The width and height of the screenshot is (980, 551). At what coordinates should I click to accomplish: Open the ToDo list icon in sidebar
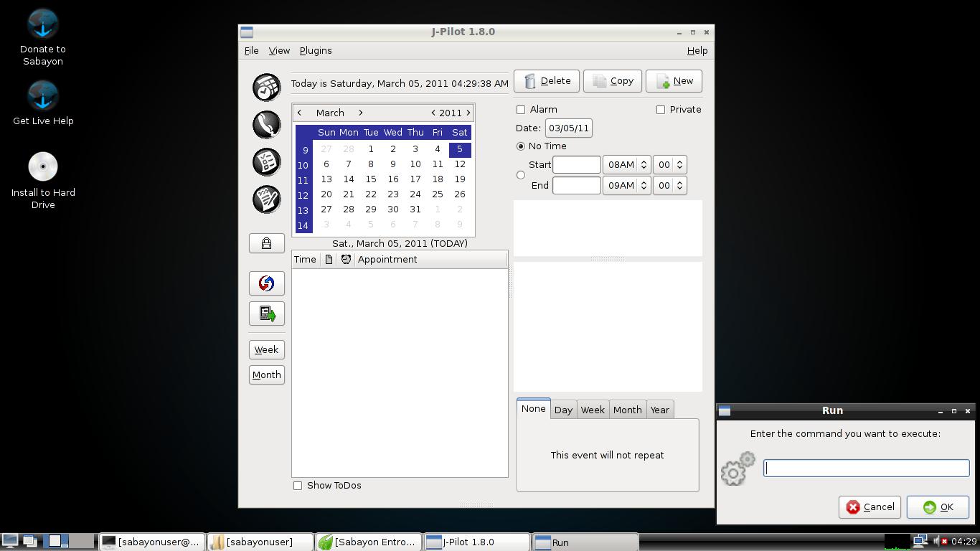pyautogui.click(x=266, y=162)
